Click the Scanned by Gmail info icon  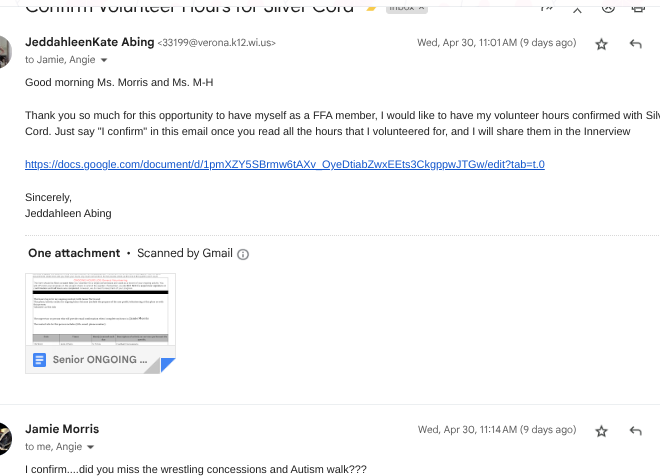[243, 254]
